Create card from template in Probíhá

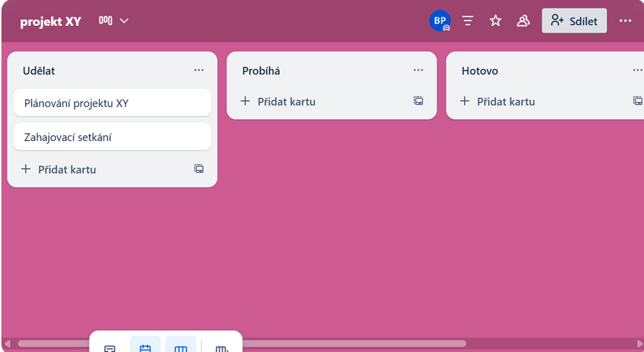click(418, 101)
